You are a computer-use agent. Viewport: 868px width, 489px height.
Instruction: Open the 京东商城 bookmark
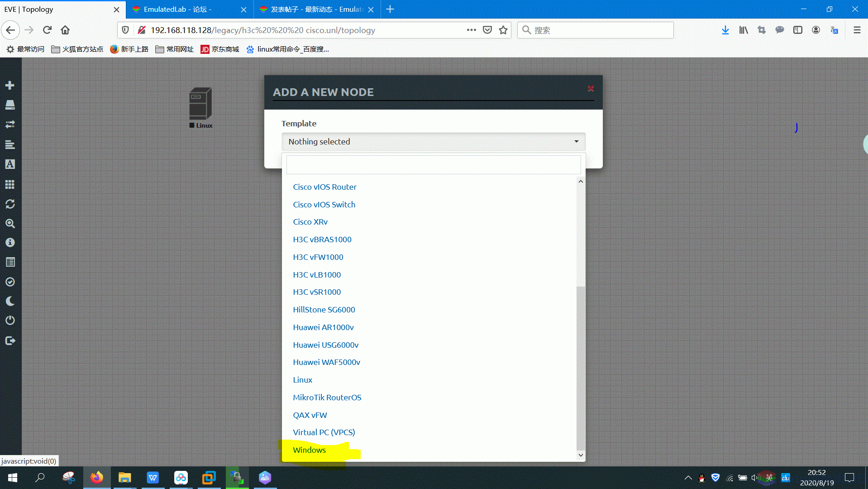coord(220,49)
